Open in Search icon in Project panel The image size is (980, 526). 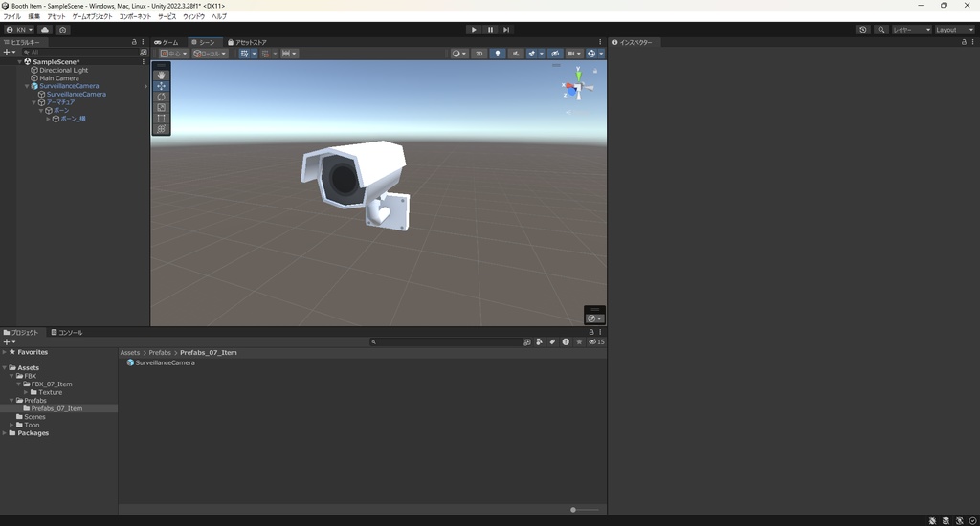coord(527,341)
